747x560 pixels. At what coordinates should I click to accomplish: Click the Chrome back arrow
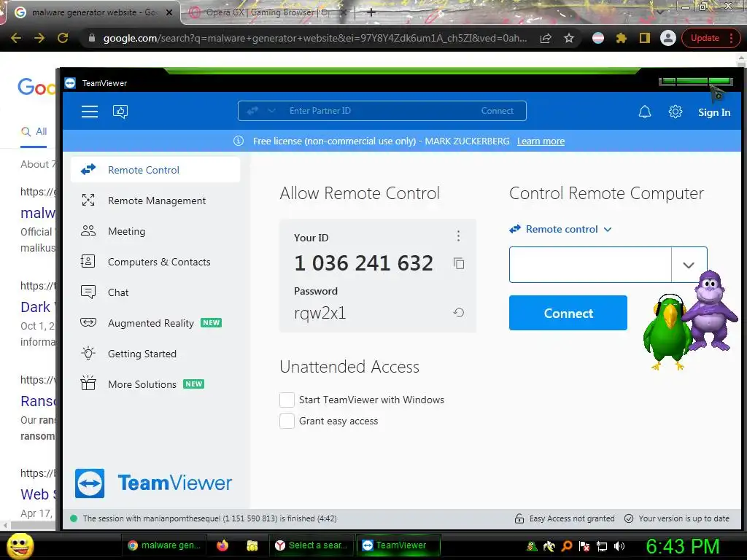coord(16,38)
